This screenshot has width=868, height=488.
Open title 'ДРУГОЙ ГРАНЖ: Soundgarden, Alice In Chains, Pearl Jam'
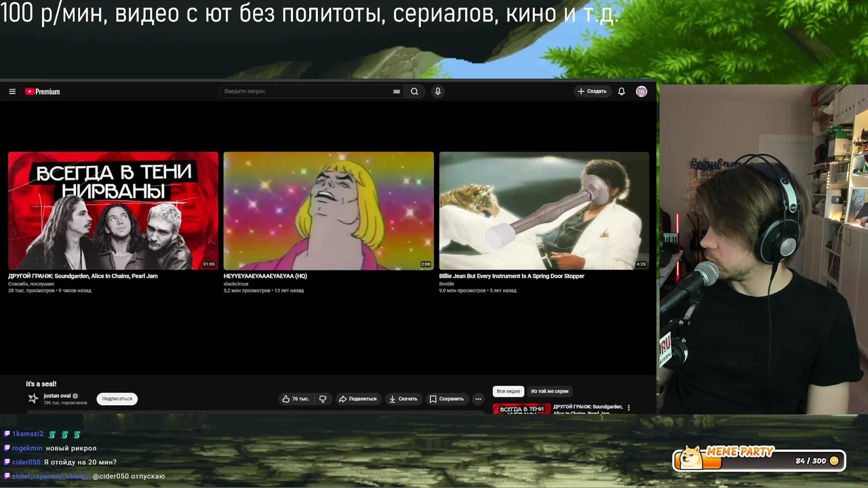point(83,277)
